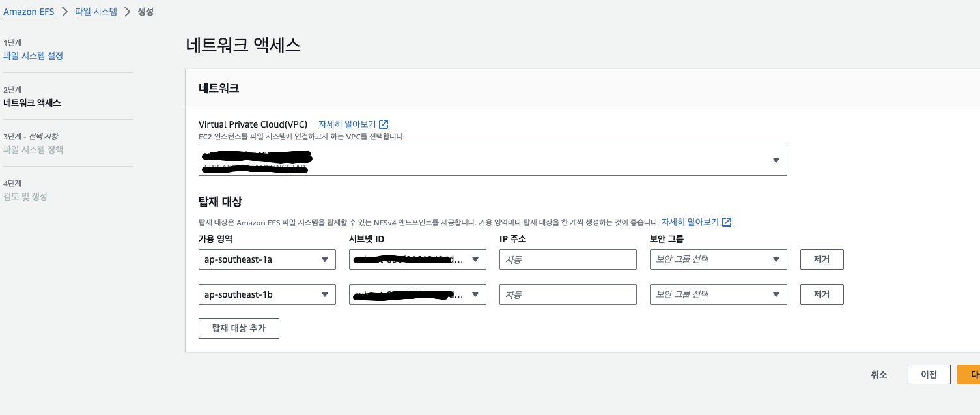This screenshot has width=980, height=415.
Task: Click 탑재 대상 추가 button
Action: click(239, 328)
